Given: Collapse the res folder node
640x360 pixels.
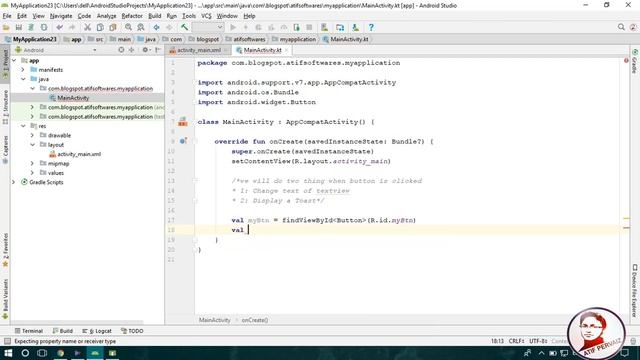Looking at the screenshot, I should point(23,126).
